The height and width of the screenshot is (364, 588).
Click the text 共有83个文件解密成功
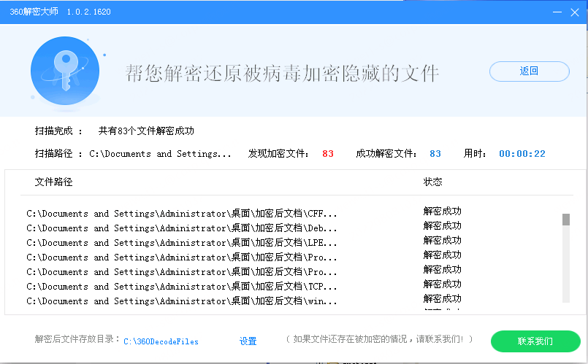pos(146,131)
